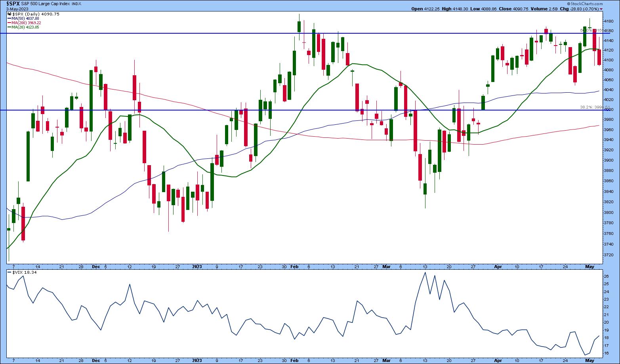Click the Apr marker on the upper date axis

pos(498,267)
